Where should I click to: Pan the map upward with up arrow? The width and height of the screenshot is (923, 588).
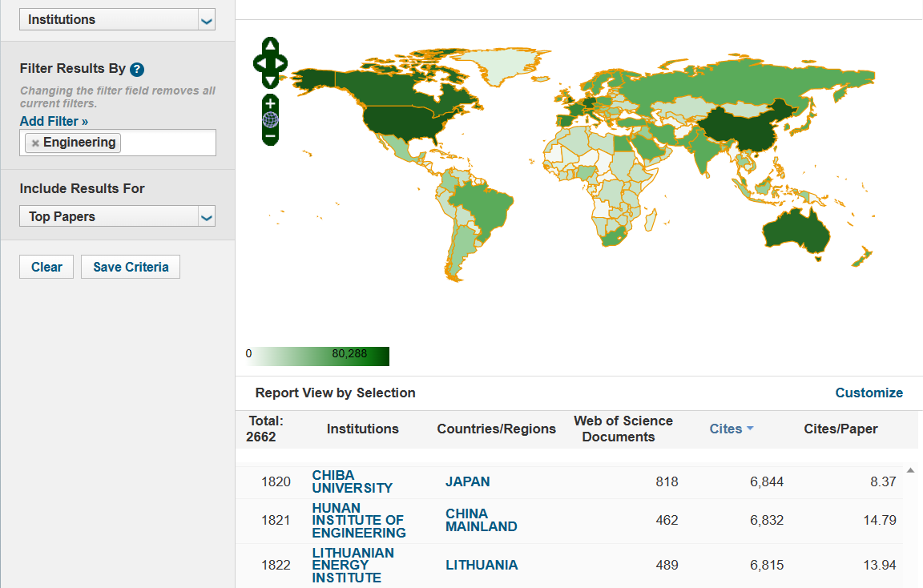[x=270, y=46]
